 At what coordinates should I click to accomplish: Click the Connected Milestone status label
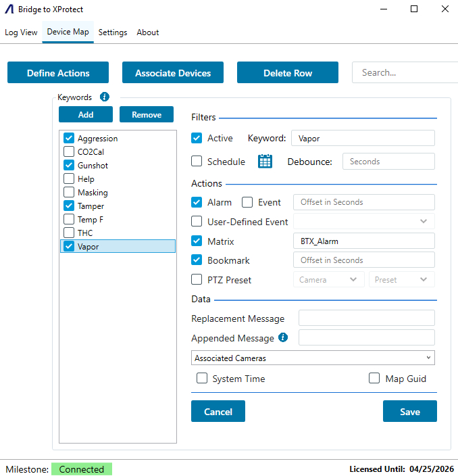coord(82,469)
